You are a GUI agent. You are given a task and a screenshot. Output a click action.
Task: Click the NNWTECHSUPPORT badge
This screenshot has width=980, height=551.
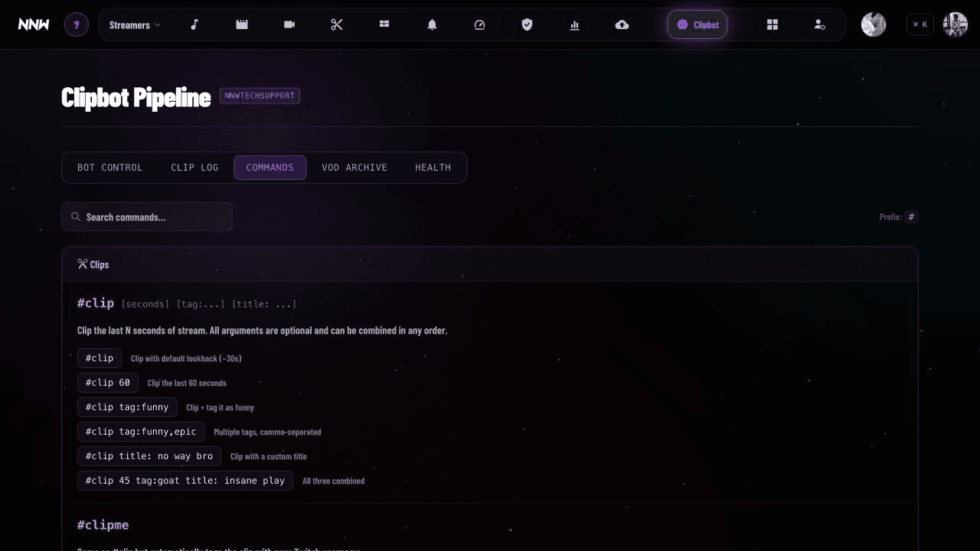tap(260, 96)
